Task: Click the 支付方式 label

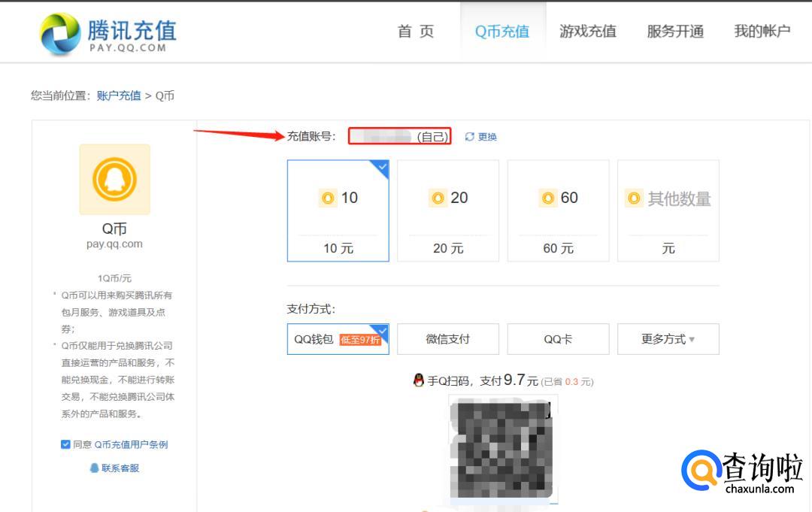Action: [311, 309]
